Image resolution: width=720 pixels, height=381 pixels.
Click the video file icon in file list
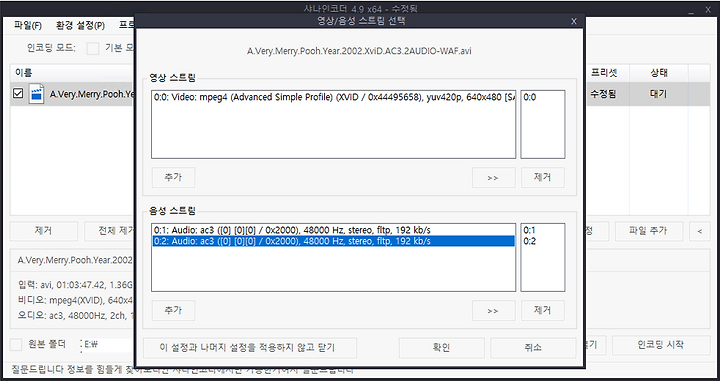tap(36, 94)
